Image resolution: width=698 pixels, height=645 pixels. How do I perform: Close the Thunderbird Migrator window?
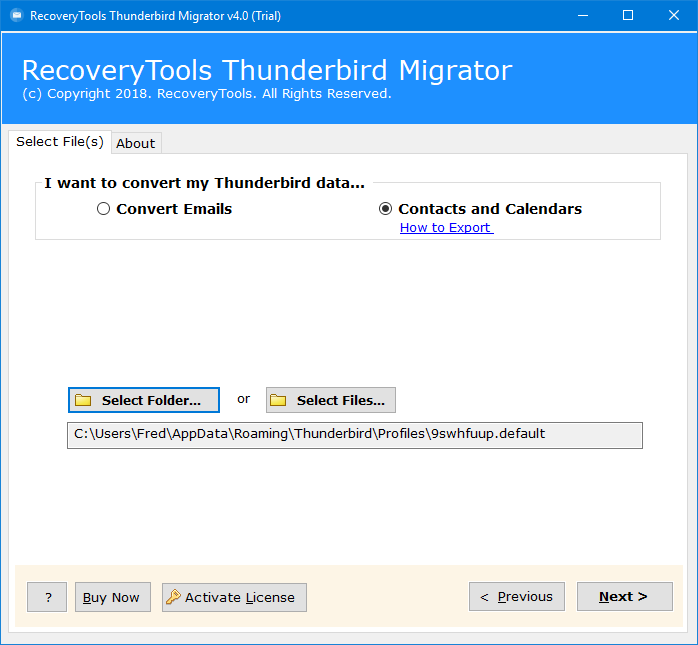click(x=673, y=16)
